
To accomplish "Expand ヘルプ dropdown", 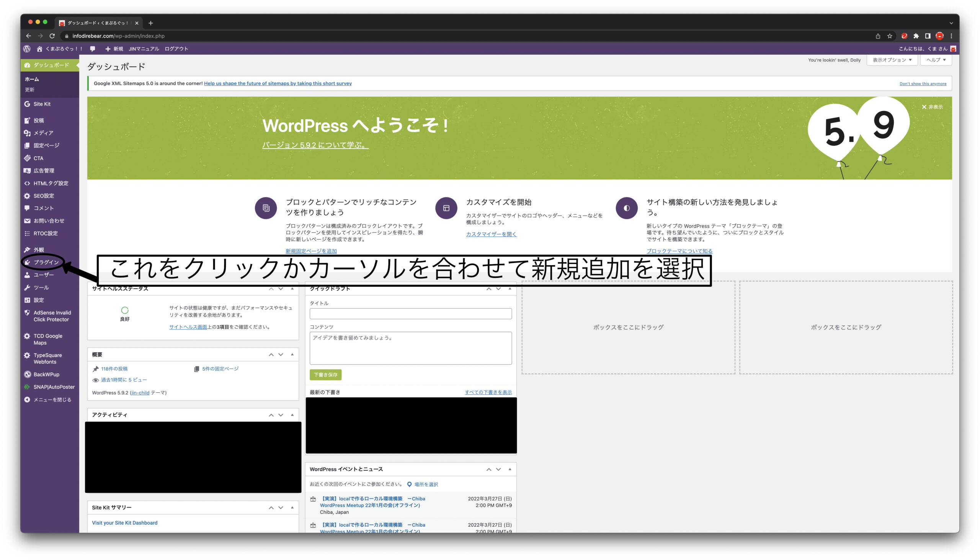I will tap(935, 60).
